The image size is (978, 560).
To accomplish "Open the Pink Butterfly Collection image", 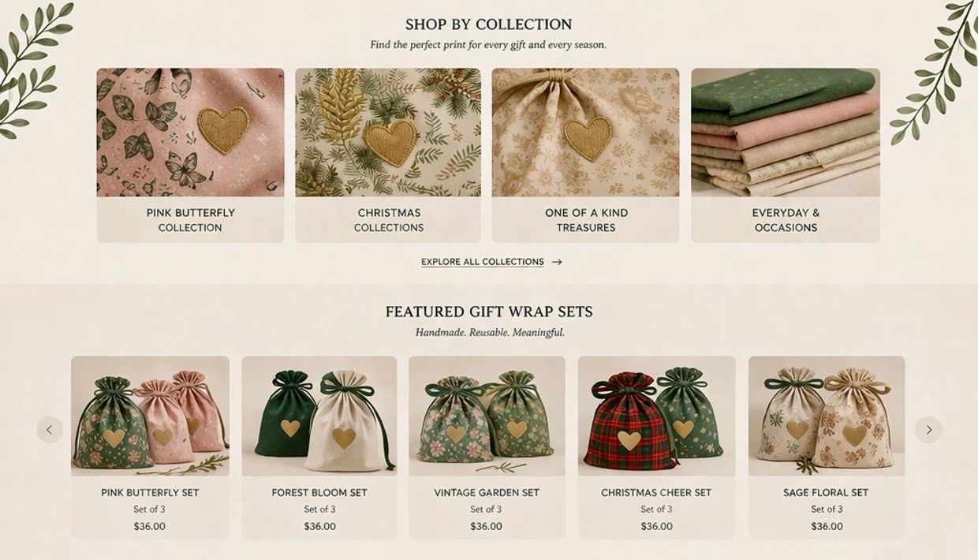I will (x=190, y=132).
